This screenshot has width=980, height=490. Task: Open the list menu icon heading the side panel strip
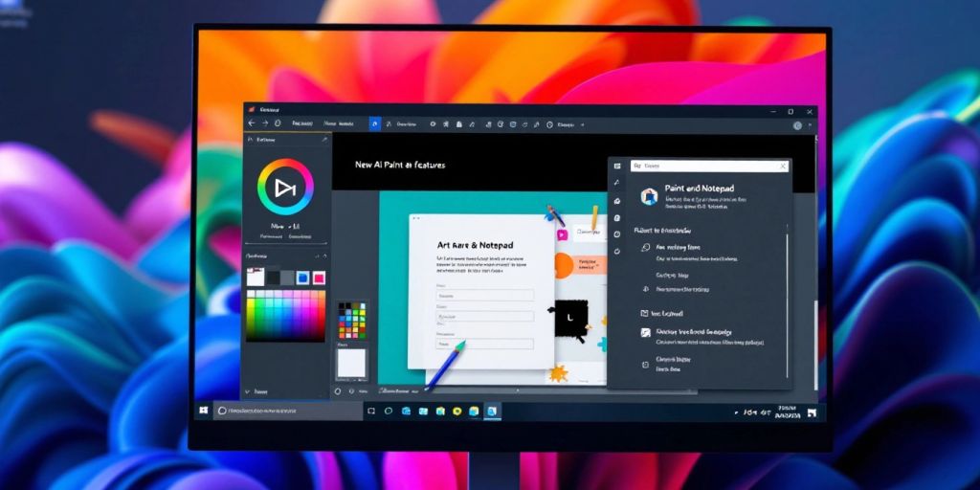[617, 167]
